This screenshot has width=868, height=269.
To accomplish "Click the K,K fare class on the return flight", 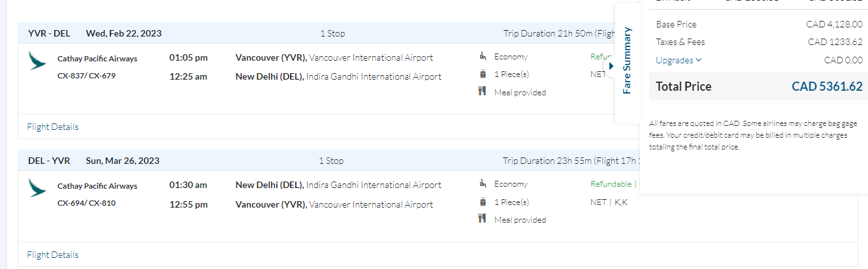I will coord(621,202).
